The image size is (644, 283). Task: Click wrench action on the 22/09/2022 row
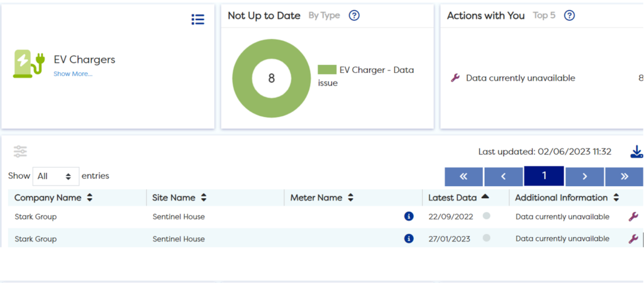pyautogui.click(x=633, y=216)
